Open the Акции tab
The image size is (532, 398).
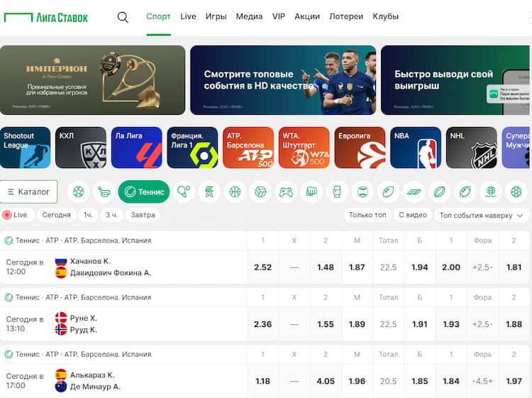point(307,16)
